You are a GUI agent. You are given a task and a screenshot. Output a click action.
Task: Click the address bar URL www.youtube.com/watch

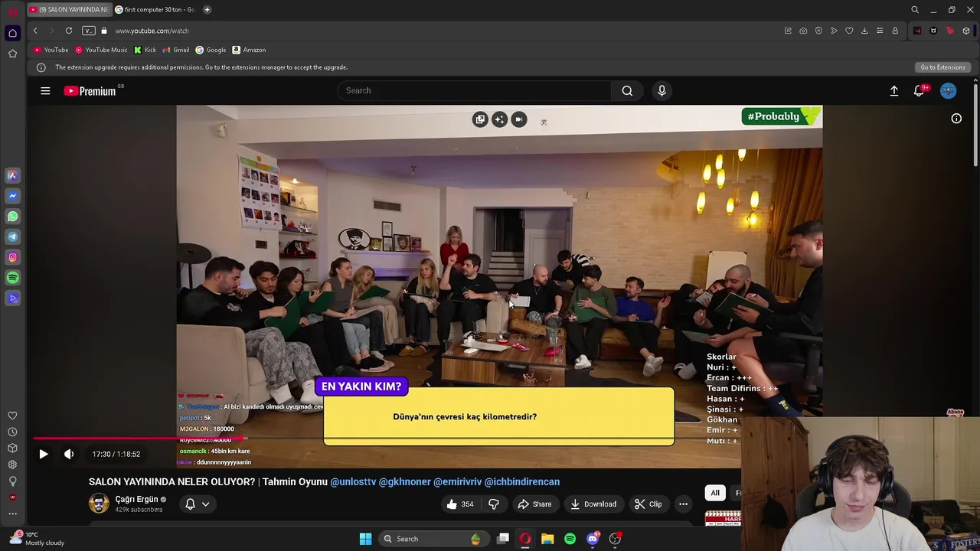click(x=152, y=31)
